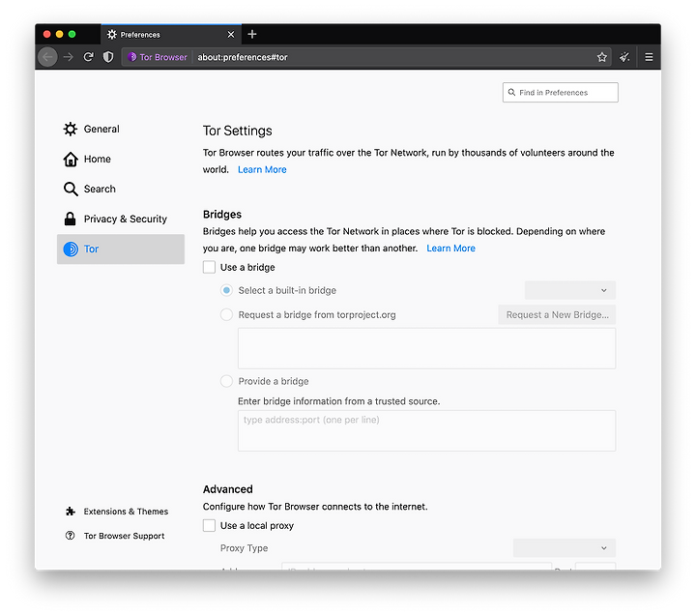Expand the built-in bridge dropdown
Viewport: 696px width, 616px height.
(x=570, y=290)
